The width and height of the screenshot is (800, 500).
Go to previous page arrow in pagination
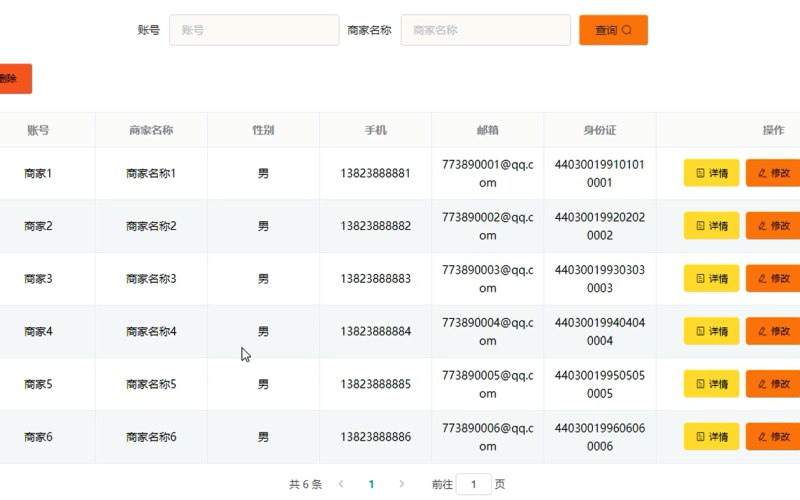pyautogui.click(x=341, y=484)
